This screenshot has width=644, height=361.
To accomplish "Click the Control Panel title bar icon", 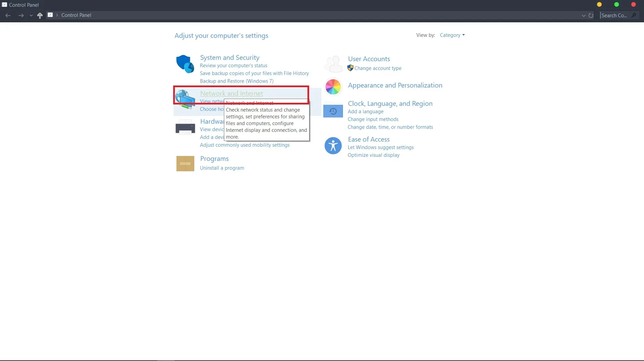I will (x=4, y=5).
